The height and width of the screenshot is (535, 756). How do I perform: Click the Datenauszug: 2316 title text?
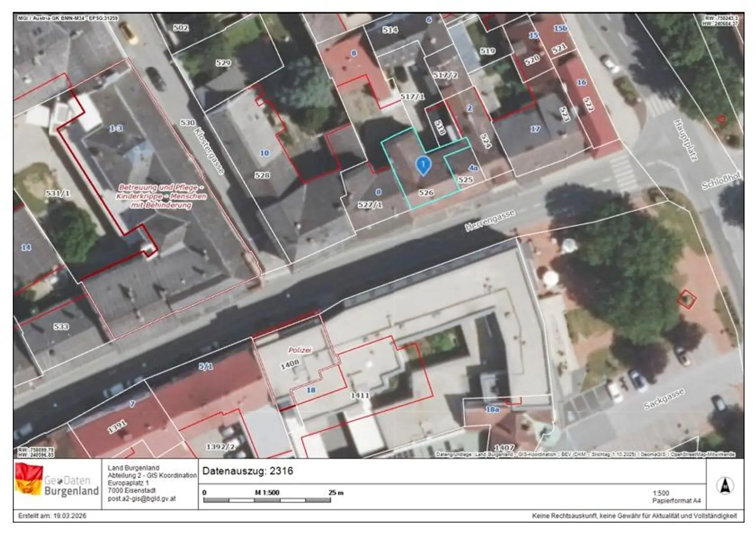click(248, 471)
